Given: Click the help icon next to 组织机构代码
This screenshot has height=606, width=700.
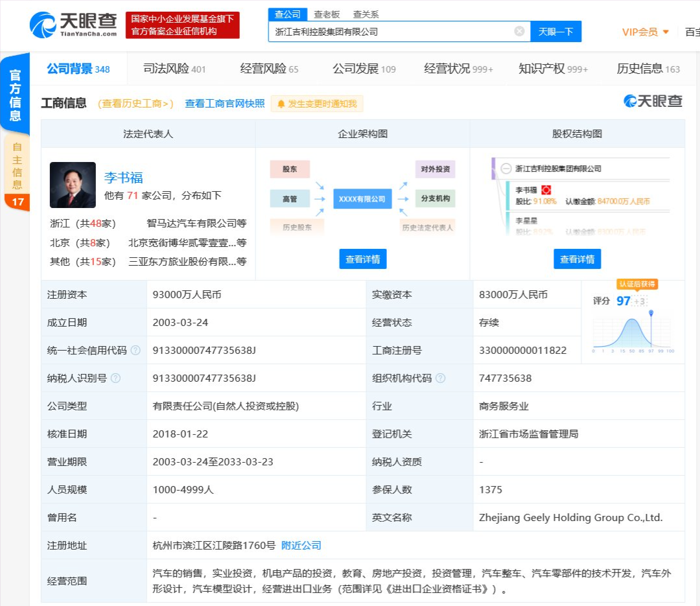Looking at the screenshot, I should point(440,379).
